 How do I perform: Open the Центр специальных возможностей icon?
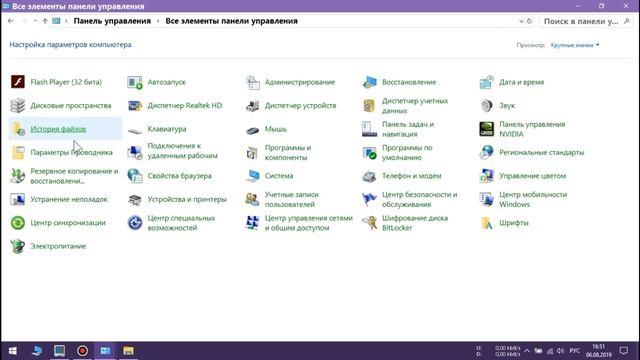click(x=135, y=223)
